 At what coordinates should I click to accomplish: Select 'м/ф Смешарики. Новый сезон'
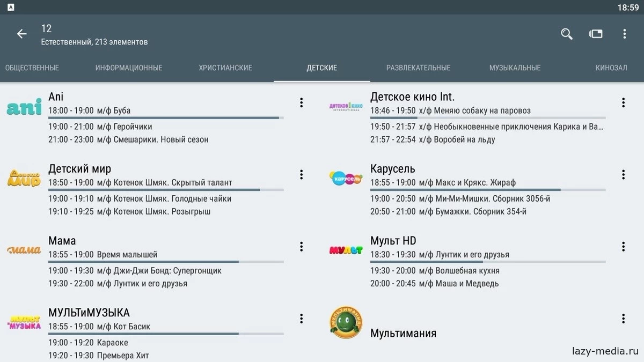153,139
